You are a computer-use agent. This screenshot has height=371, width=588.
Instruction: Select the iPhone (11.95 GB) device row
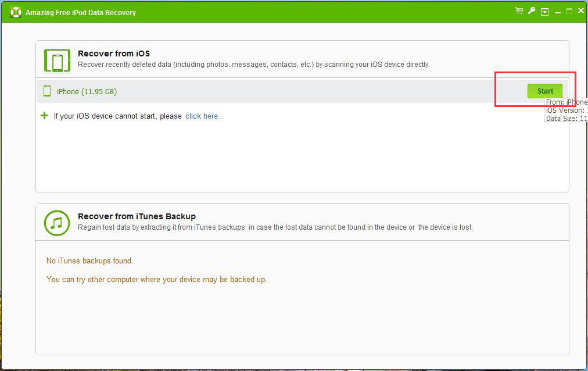[x=302, y=91]
